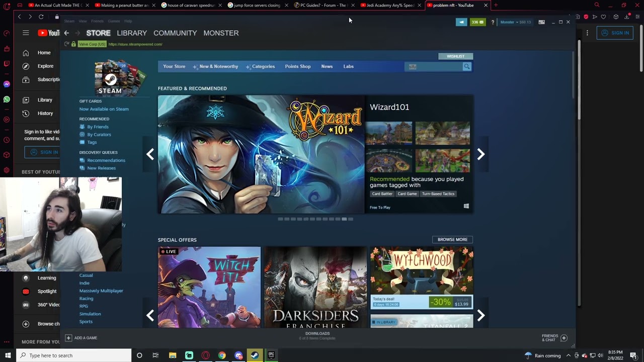Open recommended Tags link

tap(92, 142)
